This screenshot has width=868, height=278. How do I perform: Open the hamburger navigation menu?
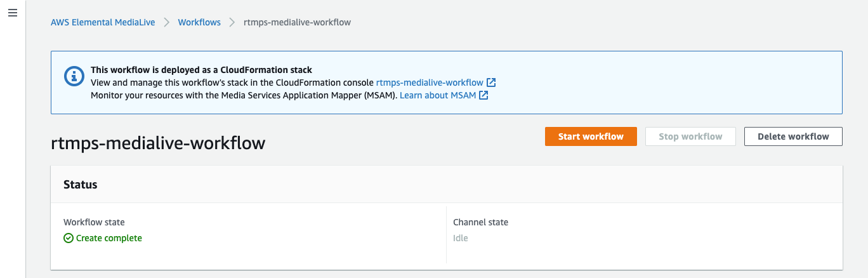[13, 13]
